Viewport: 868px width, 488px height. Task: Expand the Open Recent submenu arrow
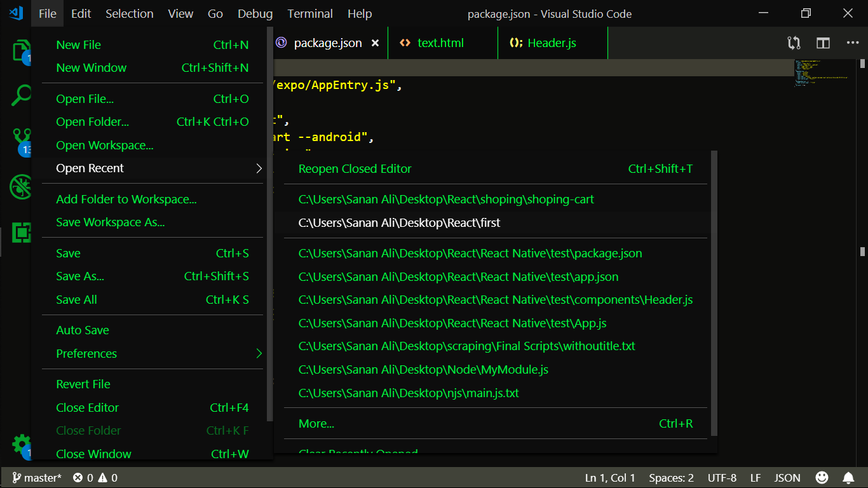click(x=259, y=168)
